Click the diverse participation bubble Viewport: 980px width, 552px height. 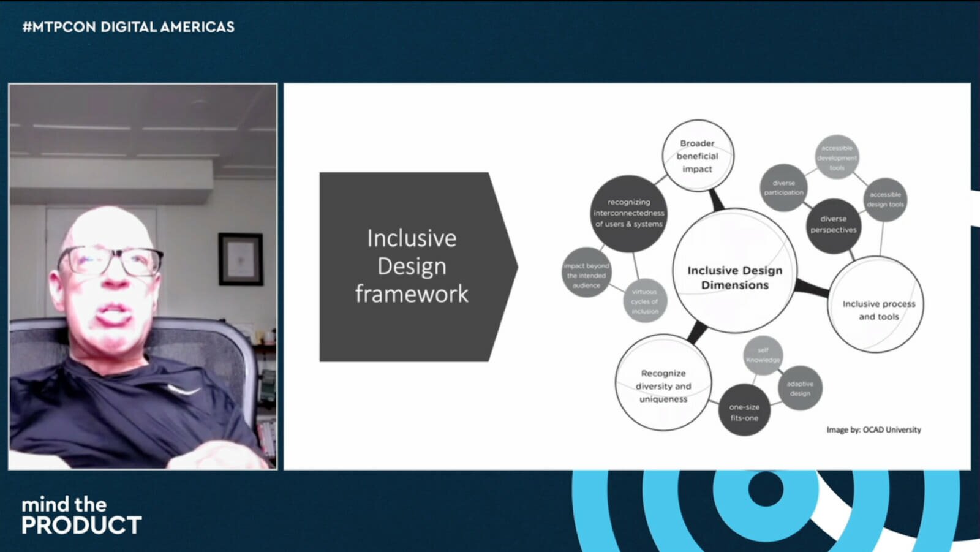[x=783, y=187]
